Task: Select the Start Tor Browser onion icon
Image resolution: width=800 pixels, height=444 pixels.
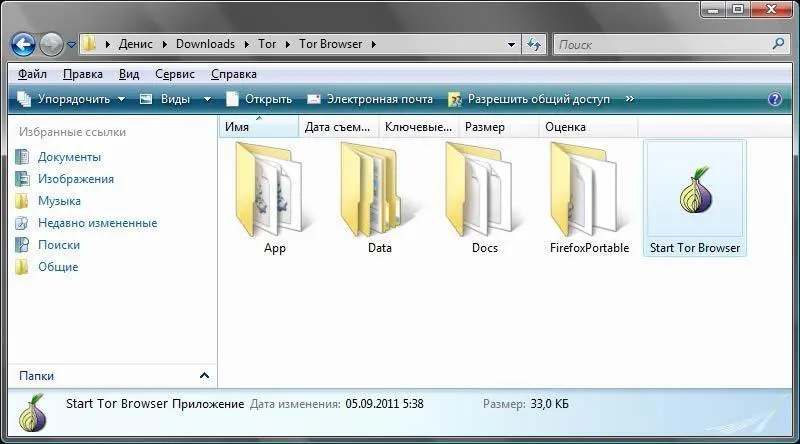Action: pos(695,190)
